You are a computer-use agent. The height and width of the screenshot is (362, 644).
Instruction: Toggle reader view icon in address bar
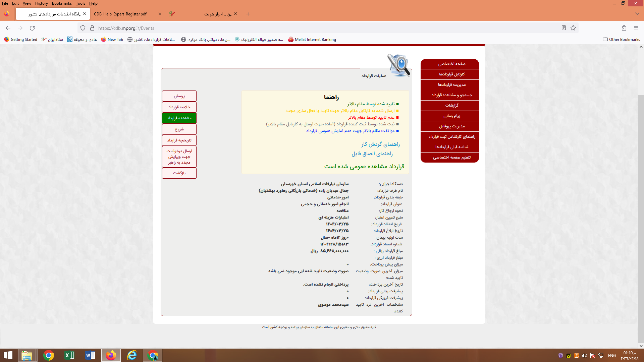click(564, 28)
